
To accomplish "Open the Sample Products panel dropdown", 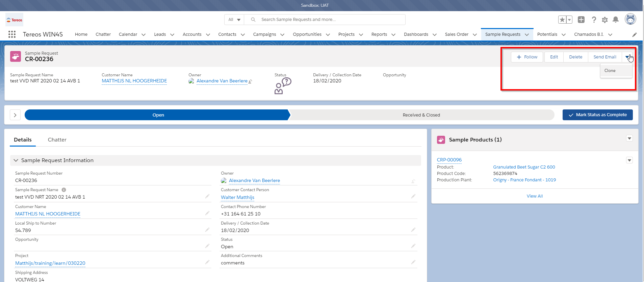I will 629,138.
